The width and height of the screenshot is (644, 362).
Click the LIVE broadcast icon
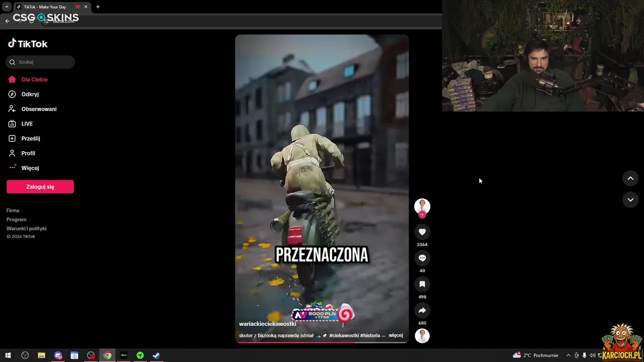[x=12, y=124]
